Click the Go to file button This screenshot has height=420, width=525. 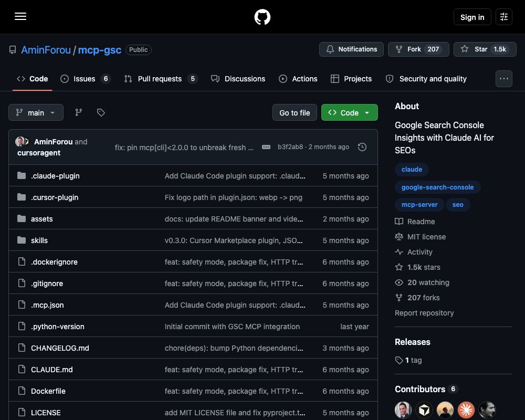click(x=295, y=112)
